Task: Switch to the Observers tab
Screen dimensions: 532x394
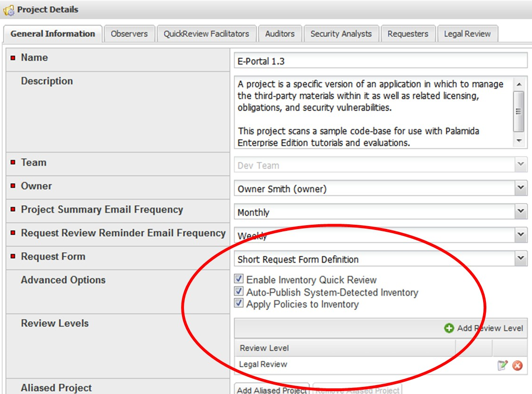Action: [129, 34]
